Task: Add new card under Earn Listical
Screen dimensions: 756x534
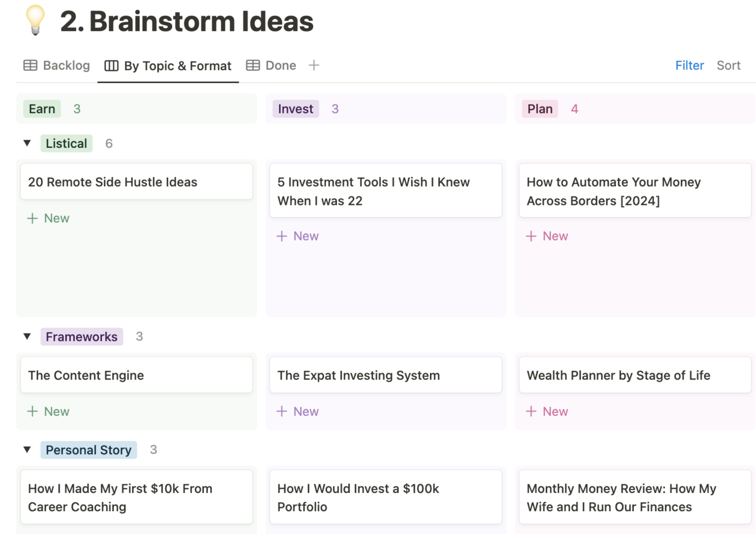Action: click(x=49, y=218)
